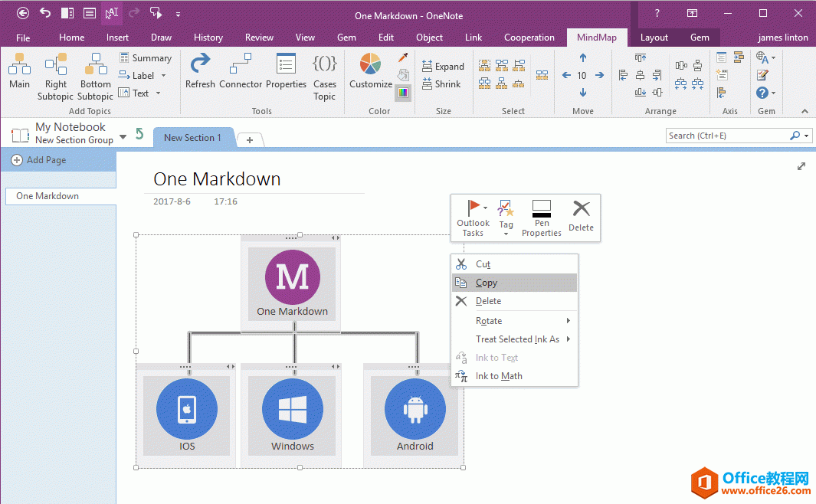
Task: Click Add Page in the sidebar
Action: [37, 159]
